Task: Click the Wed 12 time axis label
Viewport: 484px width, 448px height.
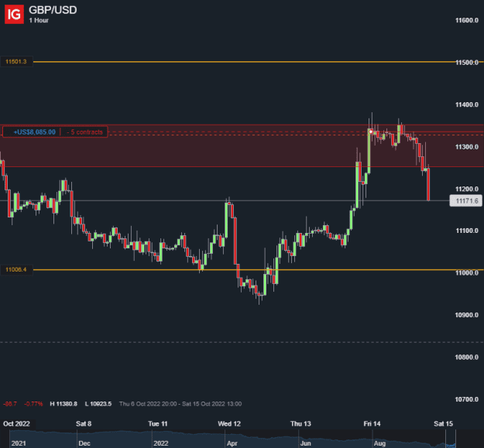Action: click(x=229, y=424)
